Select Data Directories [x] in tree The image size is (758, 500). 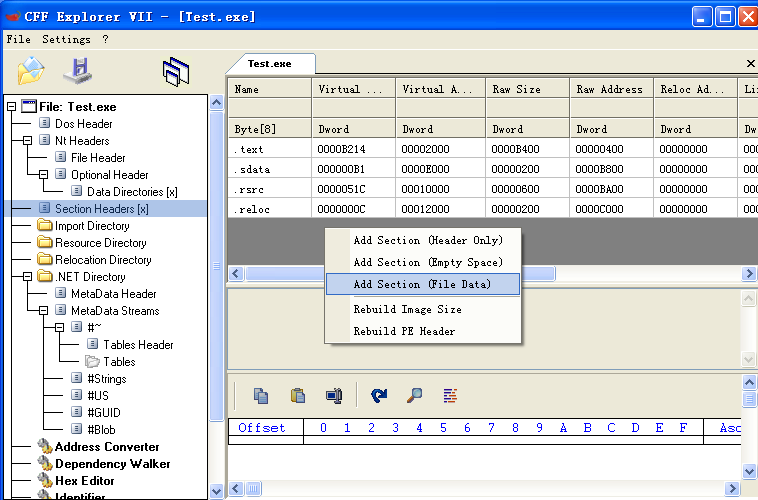click(132, 191)
